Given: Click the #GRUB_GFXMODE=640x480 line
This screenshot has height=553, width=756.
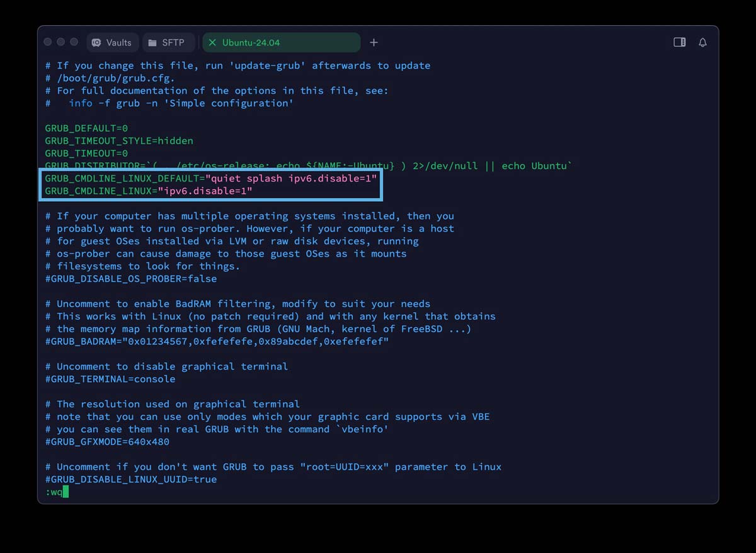Looking at the screenshot, I should click(x=107, y=441).
